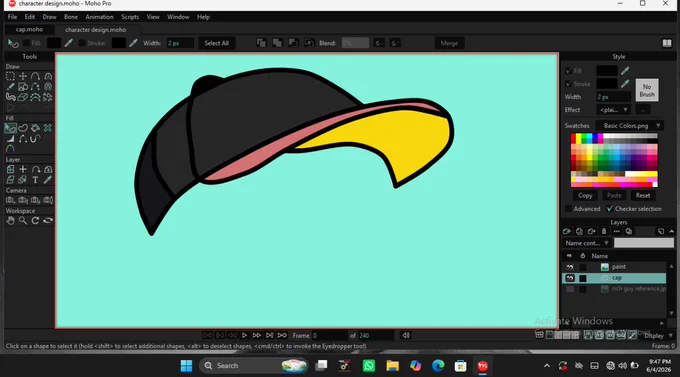680x377 pixels.
Task: Open the Effect dropdown in Style
Action: (x=613, y=110)
